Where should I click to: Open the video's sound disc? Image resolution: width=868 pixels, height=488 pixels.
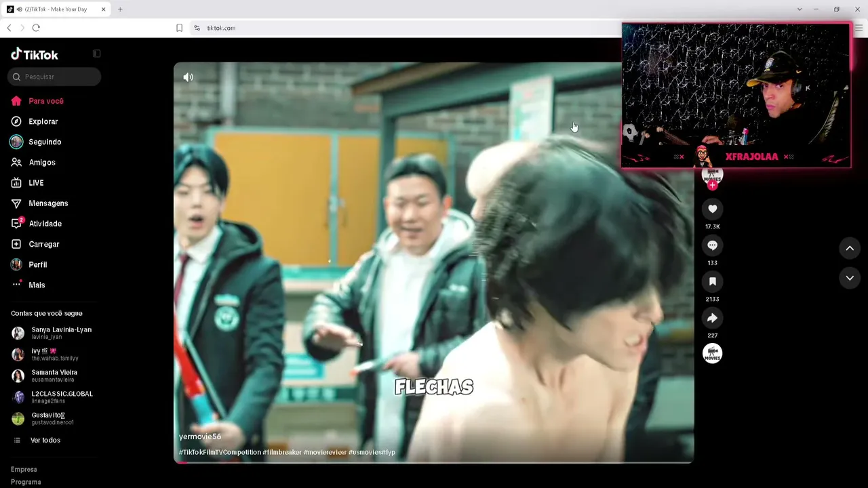pos(712,353)
